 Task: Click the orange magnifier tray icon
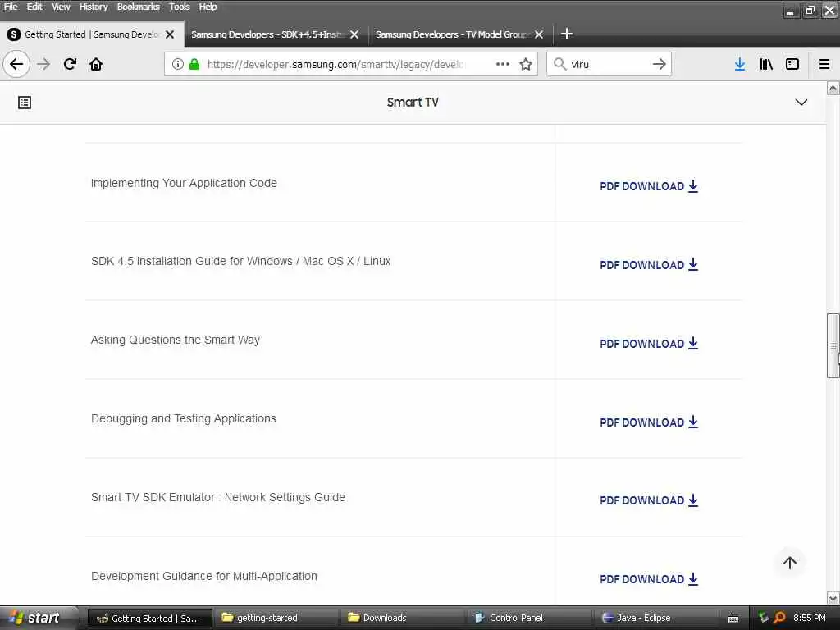click(x=779, y=618)
